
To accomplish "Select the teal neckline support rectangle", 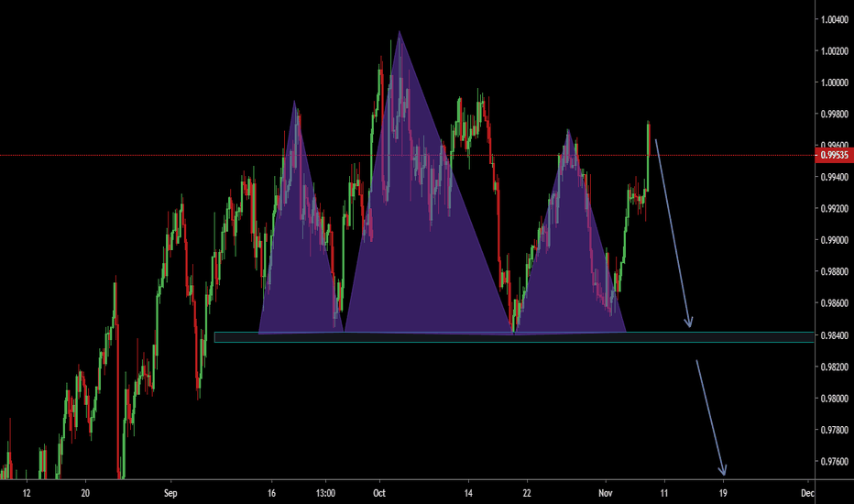I will click(x=514, y=337).
